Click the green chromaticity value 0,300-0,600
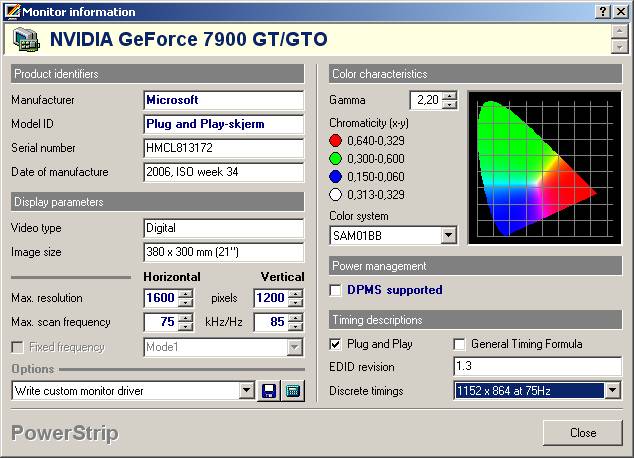Viewport: 634px width, 458px height. [x=376, y=159]
